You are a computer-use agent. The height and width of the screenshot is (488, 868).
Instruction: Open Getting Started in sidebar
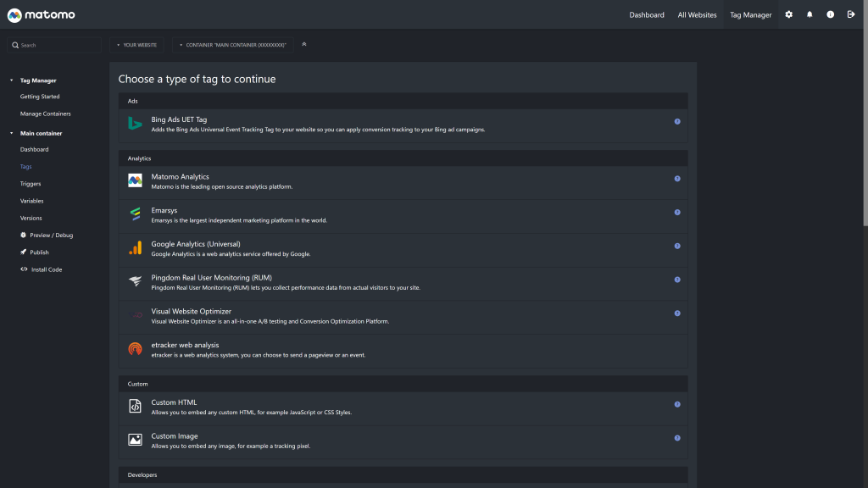click(40, 97)
